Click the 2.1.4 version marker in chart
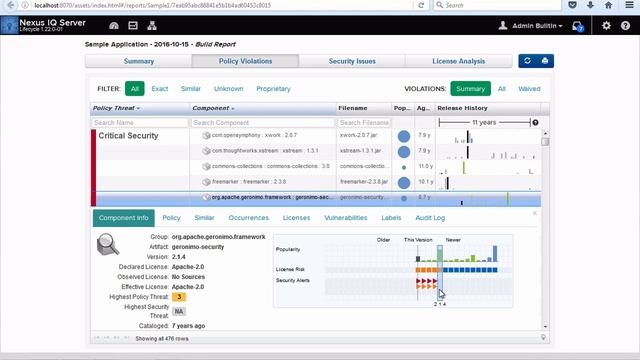The width and height of the screenshot is (640, 360). (x=440, y=304)
